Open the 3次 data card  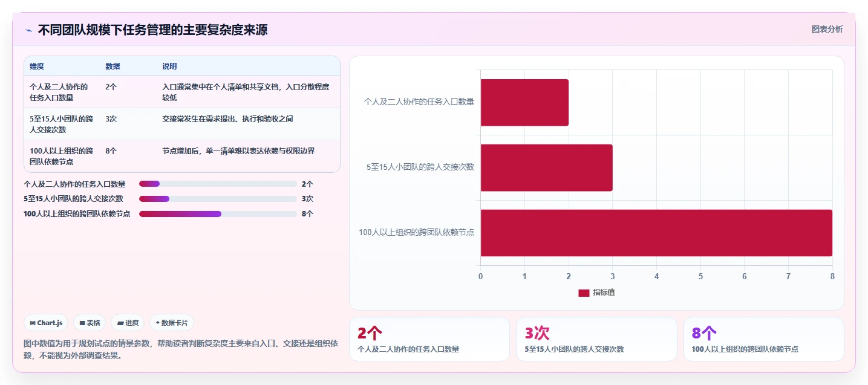click(596, 339)
